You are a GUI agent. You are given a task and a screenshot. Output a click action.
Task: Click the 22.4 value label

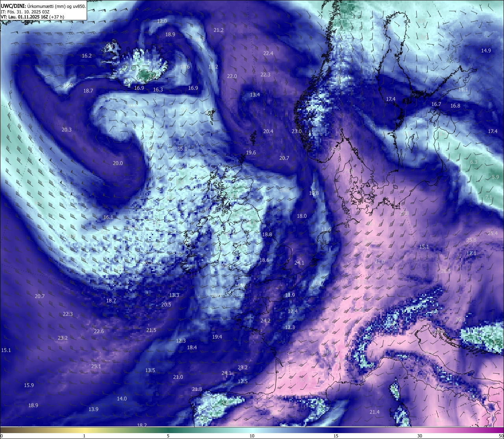268,53
